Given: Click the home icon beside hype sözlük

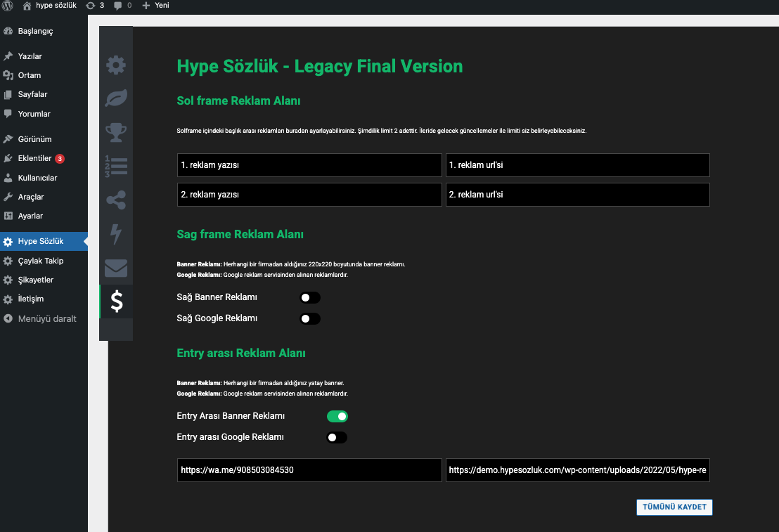Looking at the screenshot, I should click(x=27, y=6).
